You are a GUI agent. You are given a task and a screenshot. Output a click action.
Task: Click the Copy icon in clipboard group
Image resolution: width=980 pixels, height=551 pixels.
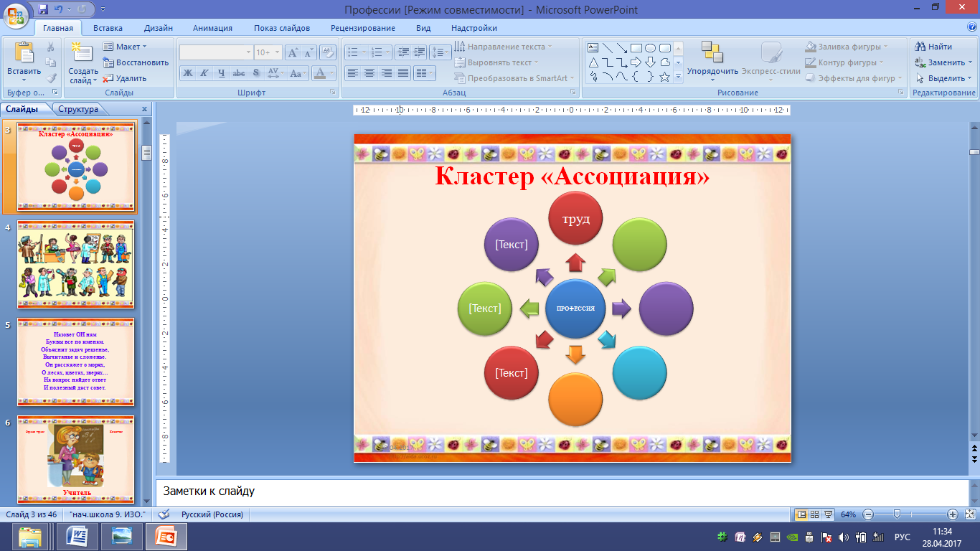coord(50,62)
